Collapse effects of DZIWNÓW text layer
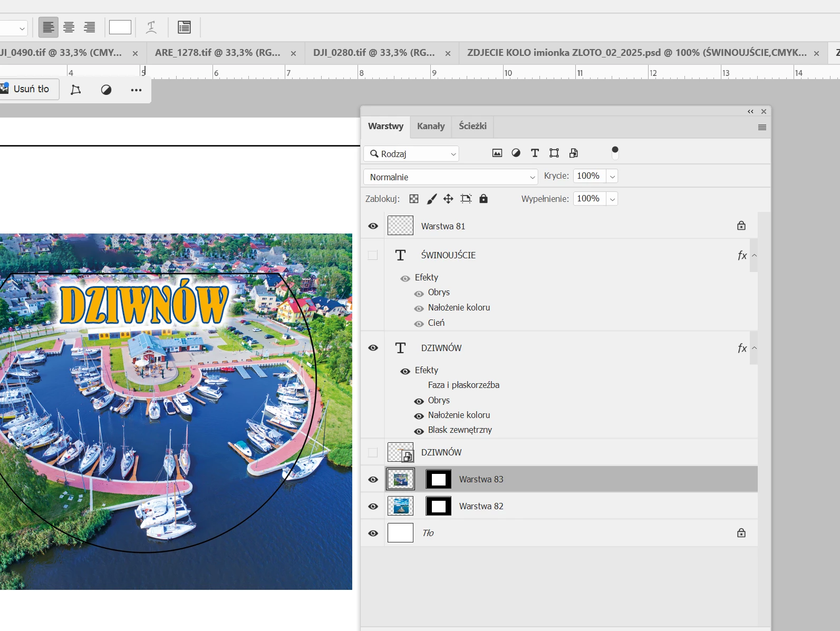Viewport: 840px width, 631px height. pos(754,348)
